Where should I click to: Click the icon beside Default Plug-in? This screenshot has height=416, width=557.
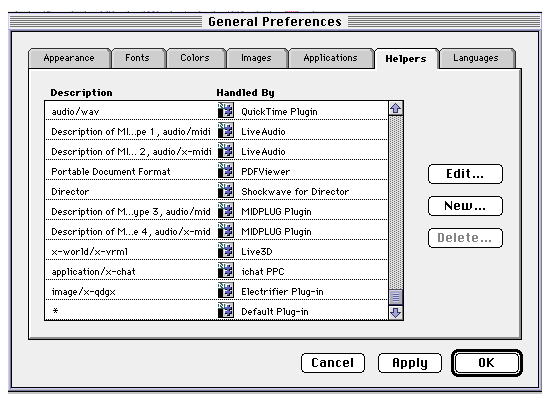click(226, 310)
